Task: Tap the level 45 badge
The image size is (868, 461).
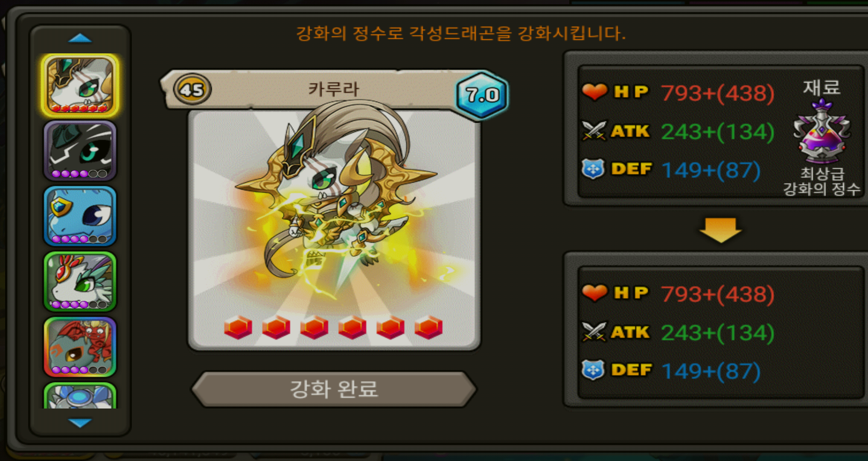Action: click(x=192, y=90)
